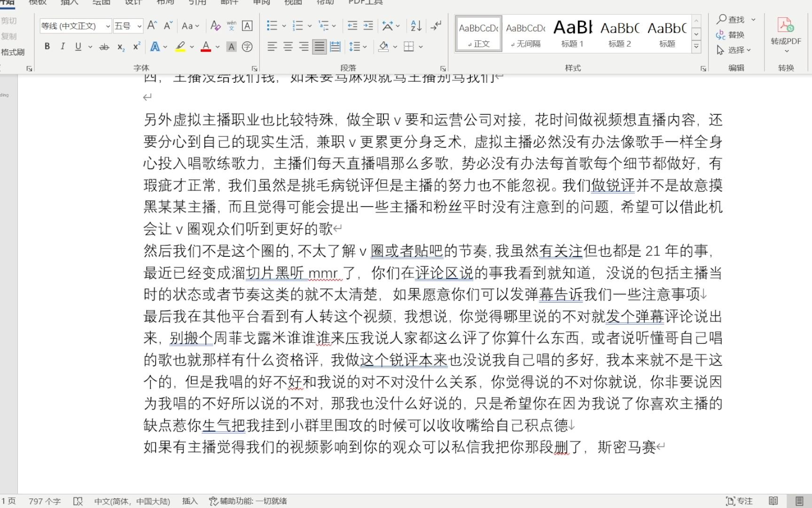This screenshot has height=508, width=812.
Task: Align text to the left
Action: [272, 47]
